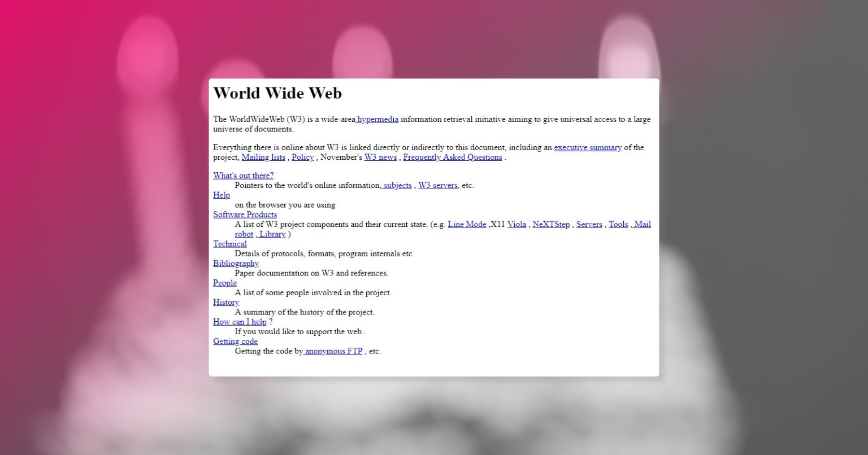The width and height of the screenshot is (868, 455).
Task: Open the anonymous FTP link
Action: (333, 351)
